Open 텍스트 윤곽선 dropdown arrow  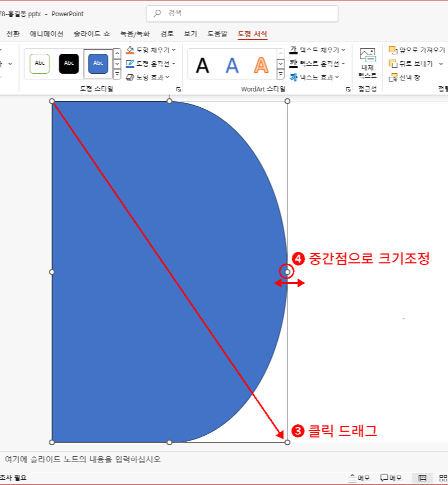(343, 63)
